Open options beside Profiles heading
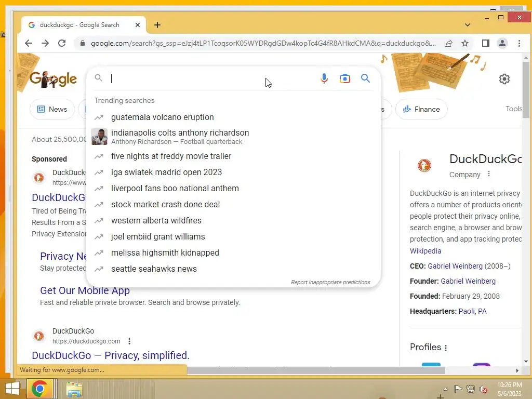This screenshot has width=532, height=399. pyautogui.click(x=445, y=348)
